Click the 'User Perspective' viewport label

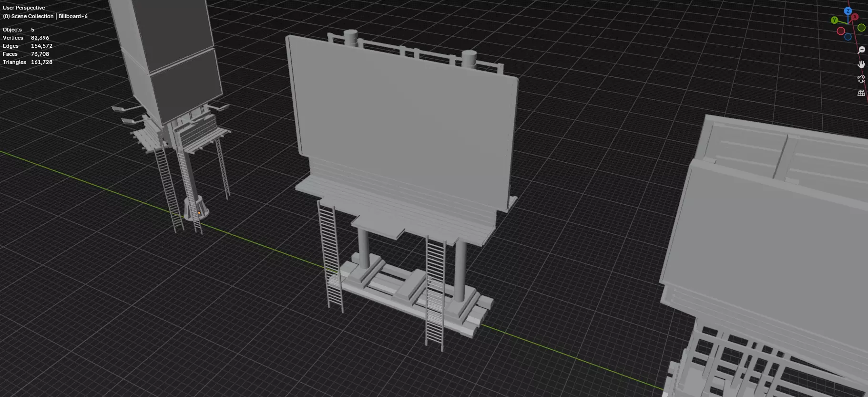point(24,8)
